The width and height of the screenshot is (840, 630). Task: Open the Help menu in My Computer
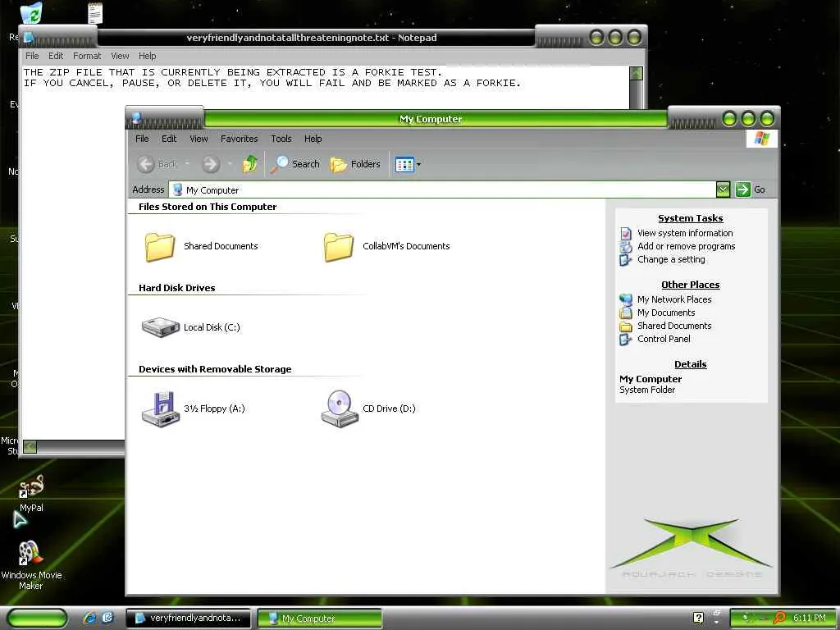pos(313,139)
